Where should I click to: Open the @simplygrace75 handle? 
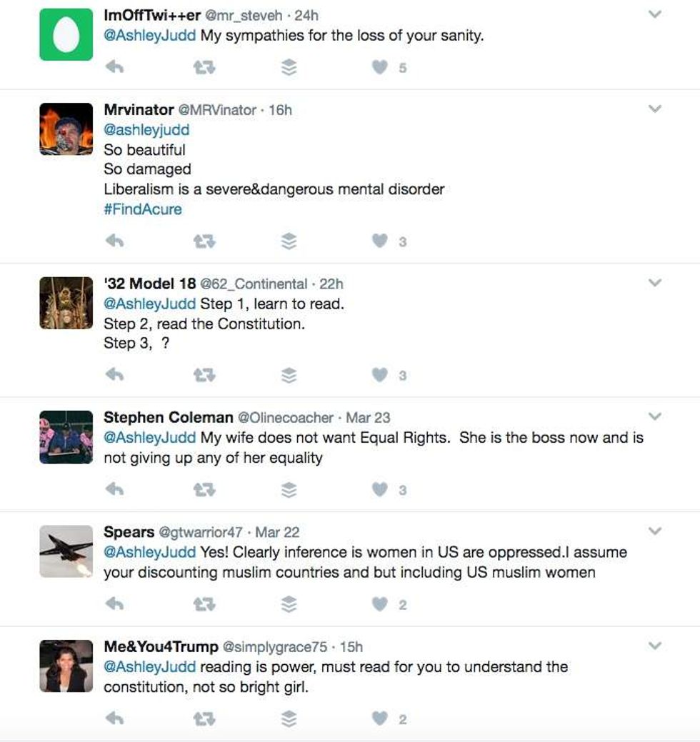(x=275, y=647)
